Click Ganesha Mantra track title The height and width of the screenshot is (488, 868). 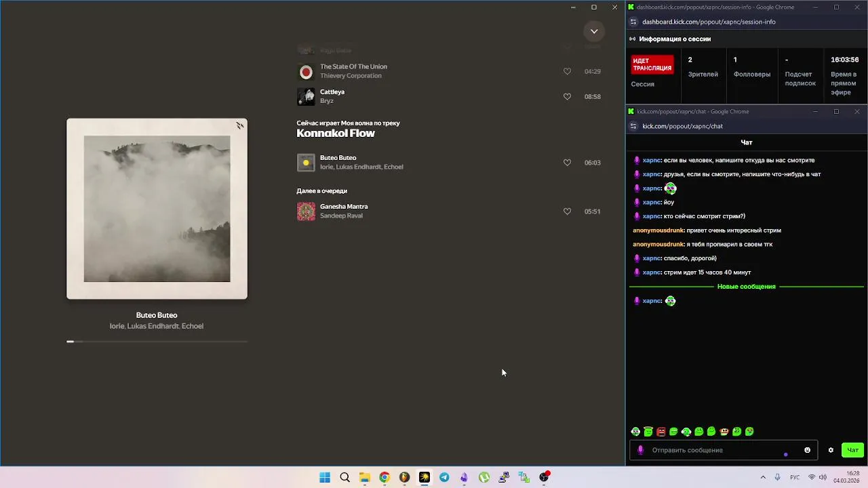pos(344,207)
